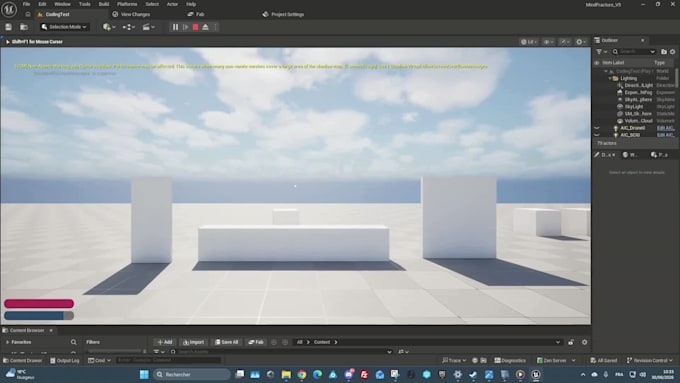Toggle the Content Browser lock icon

[571, 342]
